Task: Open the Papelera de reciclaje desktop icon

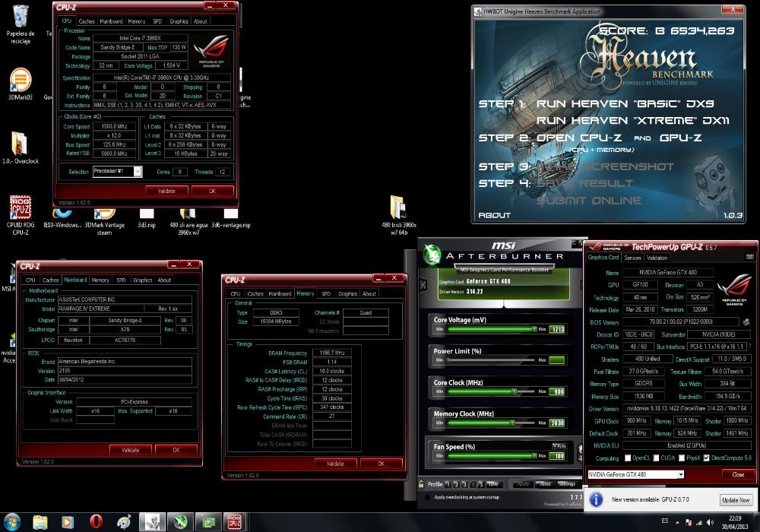Action: pos(21,24)
